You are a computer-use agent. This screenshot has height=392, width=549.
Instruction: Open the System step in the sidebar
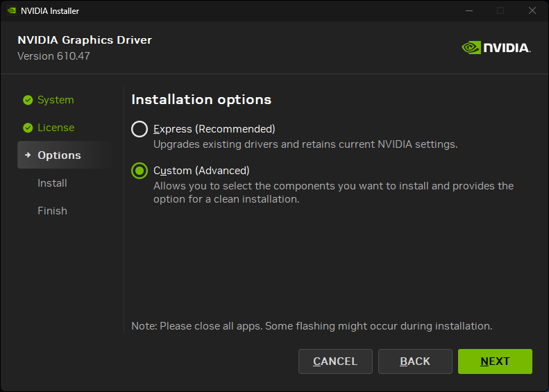pyautogui.click(x=56, y=100)
